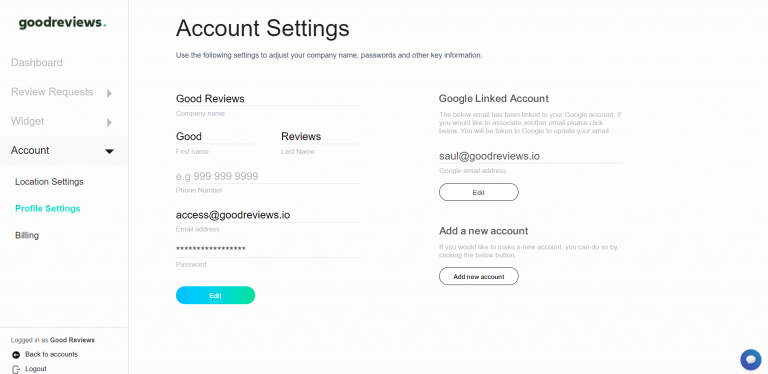
Task: Focus the Phone Number input
Action: 267,176
